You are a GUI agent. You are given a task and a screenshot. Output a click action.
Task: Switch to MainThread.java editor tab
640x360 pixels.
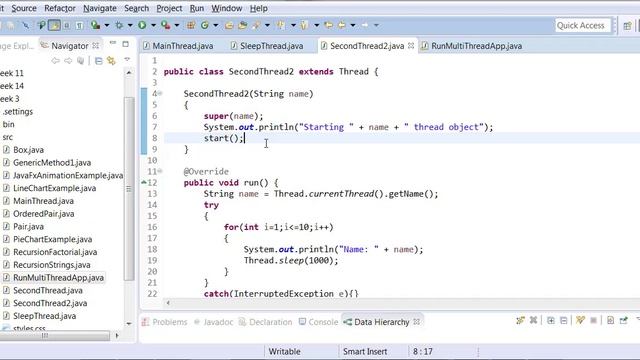tap(178, 46)
